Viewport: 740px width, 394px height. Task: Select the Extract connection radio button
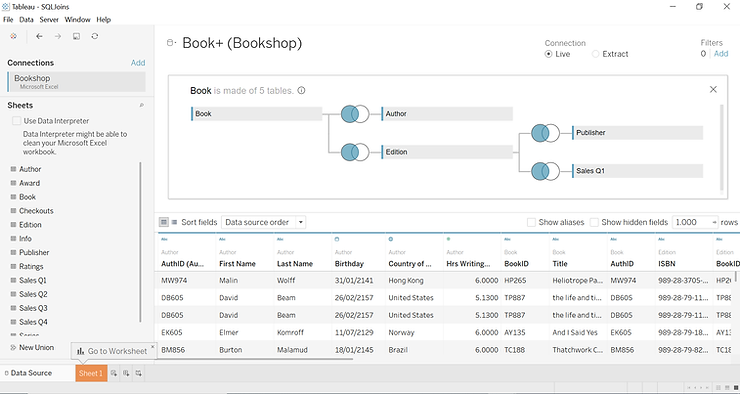[596, 54]
